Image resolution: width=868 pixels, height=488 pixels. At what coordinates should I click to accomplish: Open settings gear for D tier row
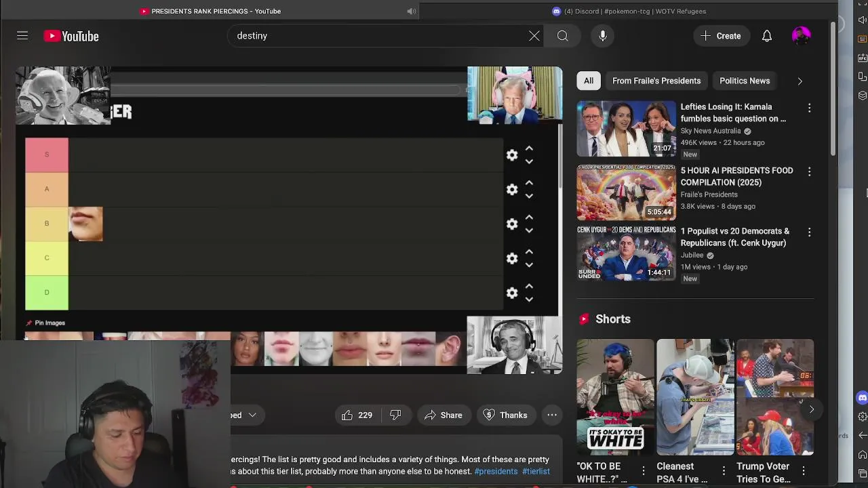pos(512,293)
